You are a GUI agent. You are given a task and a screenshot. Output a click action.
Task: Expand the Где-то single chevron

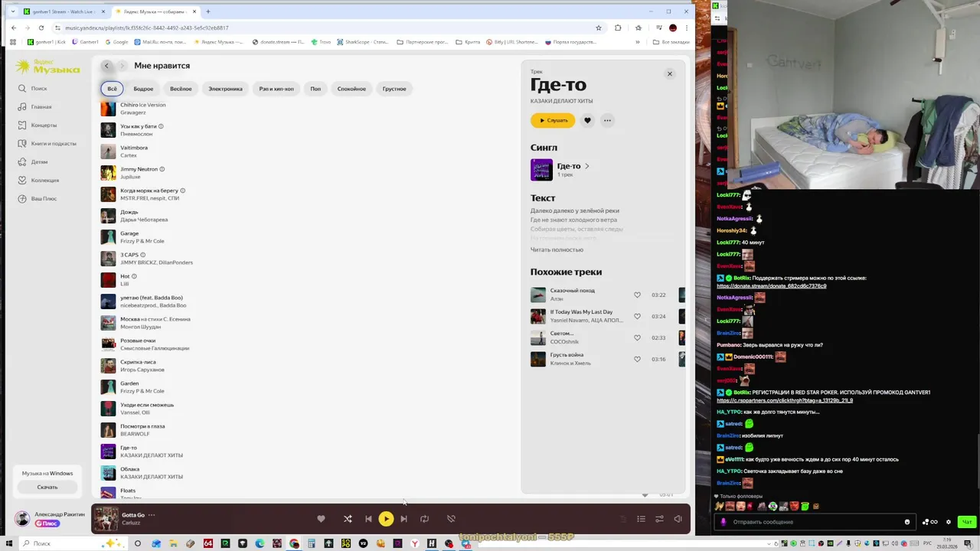(587, 166)
